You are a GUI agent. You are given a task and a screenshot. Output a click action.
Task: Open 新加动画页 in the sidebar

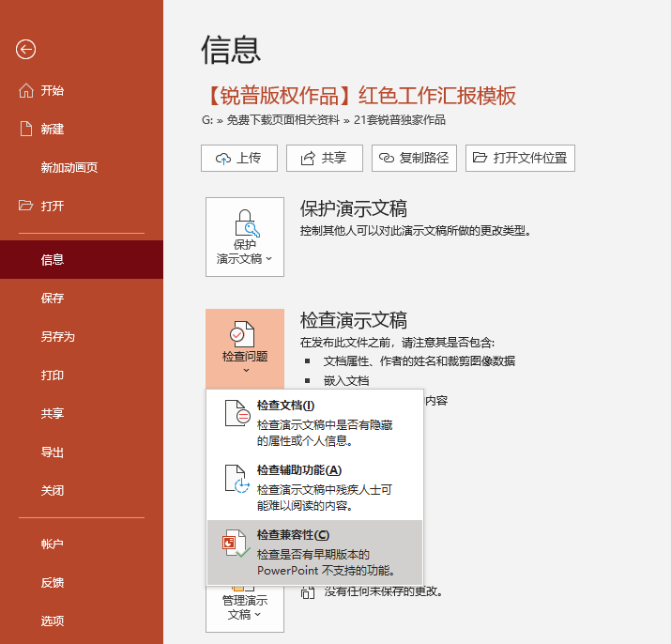coord(82,167)
